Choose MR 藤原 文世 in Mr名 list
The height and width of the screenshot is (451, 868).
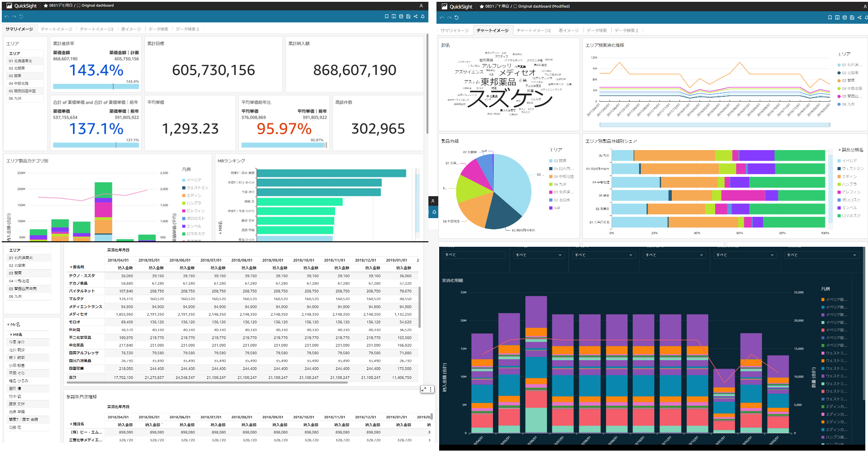click(28, 404)
